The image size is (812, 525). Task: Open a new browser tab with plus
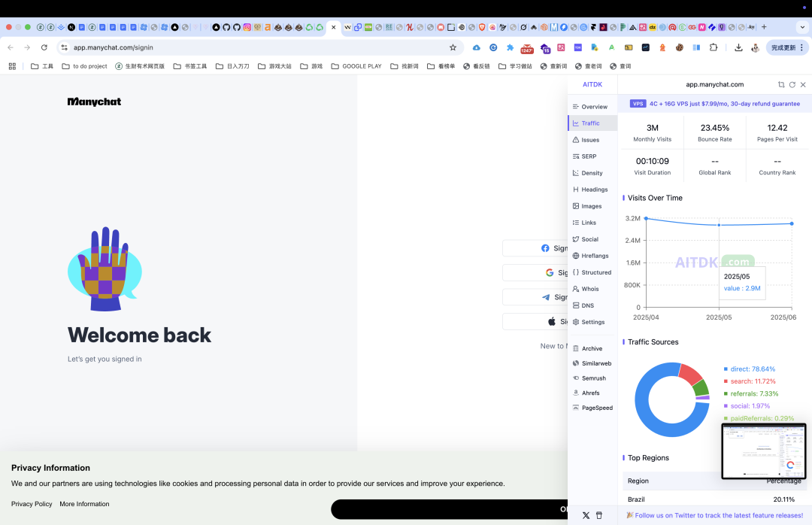pyautogui.click(x=764, y=28)
